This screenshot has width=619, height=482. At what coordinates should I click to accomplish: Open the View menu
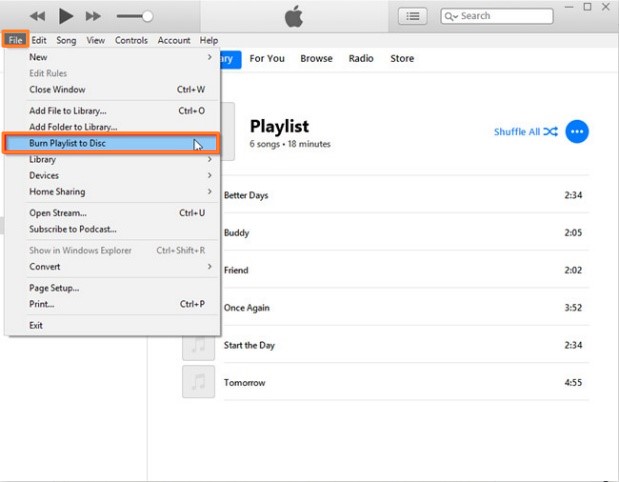coord(96,40)
